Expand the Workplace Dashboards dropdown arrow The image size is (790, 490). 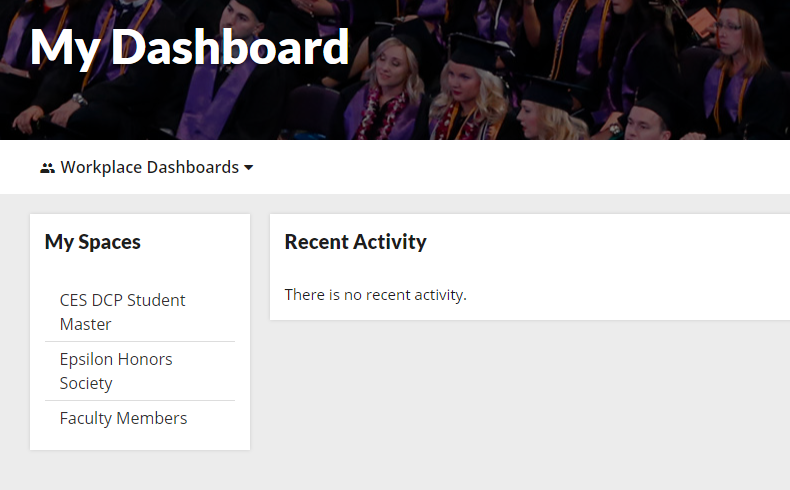pyautogui.click(x=248, y=168)
